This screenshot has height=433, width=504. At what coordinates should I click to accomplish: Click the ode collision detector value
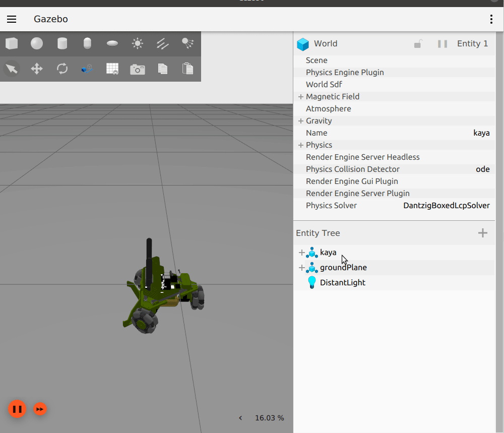pyautogui.click(x=483, y=169)
